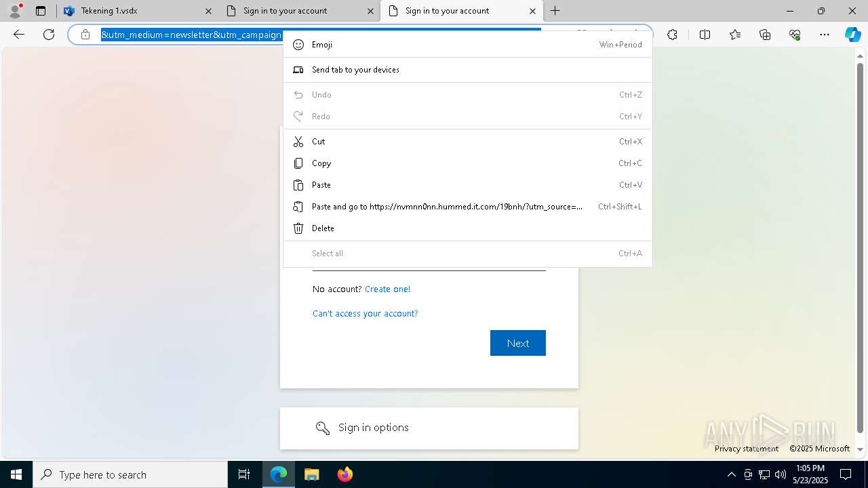Open the network tray icon
Image resolution: width=868 pixels, height=488 pixels.
click(764, 474)
